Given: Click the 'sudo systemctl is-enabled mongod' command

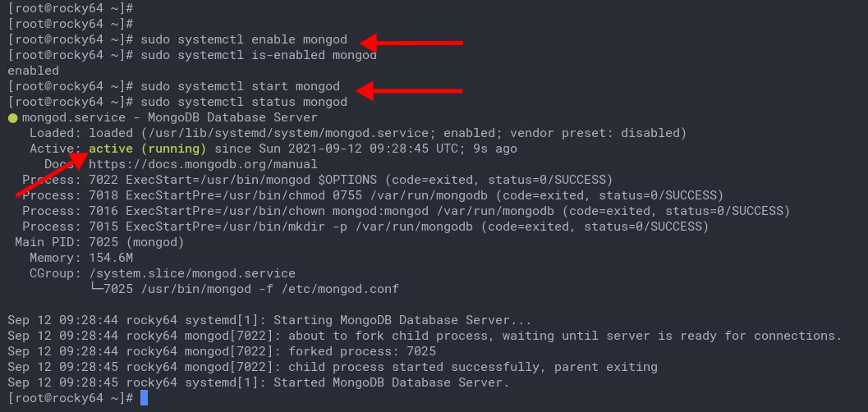Looking at the screenshot, I should [259, 55].
